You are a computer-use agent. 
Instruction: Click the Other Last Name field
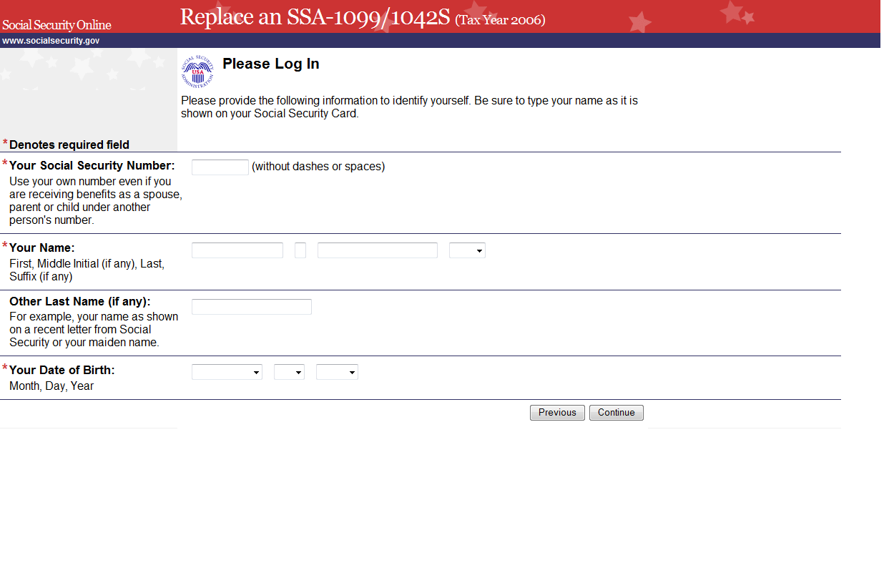pos(252,307)
